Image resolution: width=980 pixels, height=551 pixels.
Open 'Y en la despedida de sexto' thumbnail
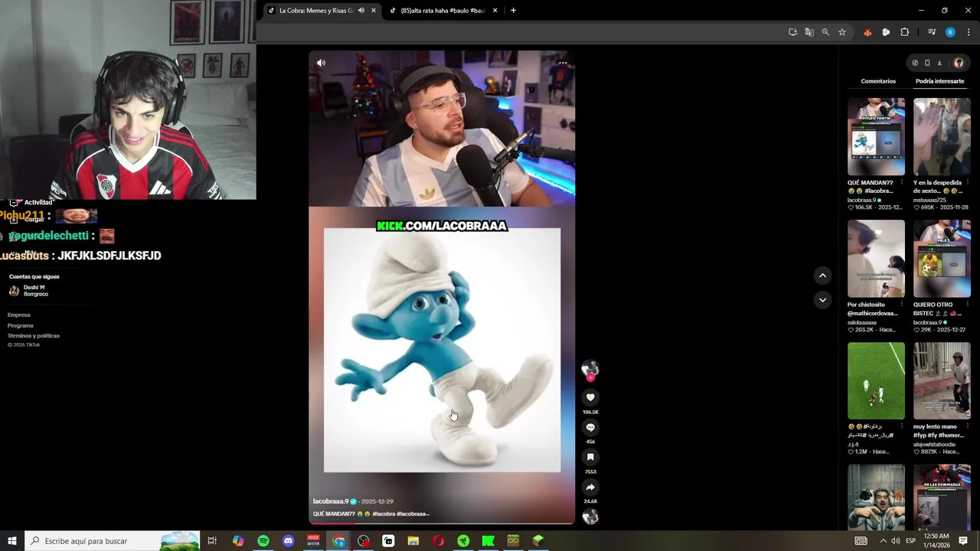coord(942,136)
